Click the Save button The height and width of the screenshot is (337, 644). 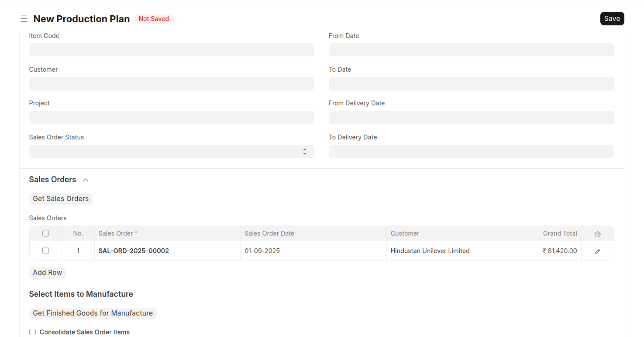pos(612,19)
